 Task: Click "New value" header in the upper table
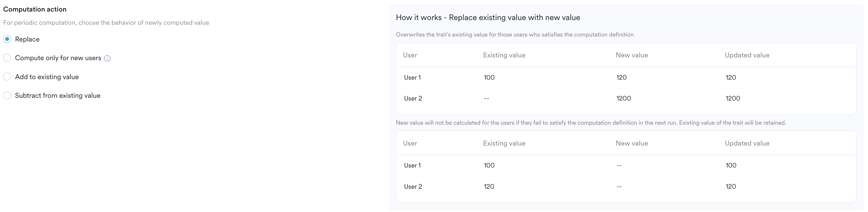(631, 55)
